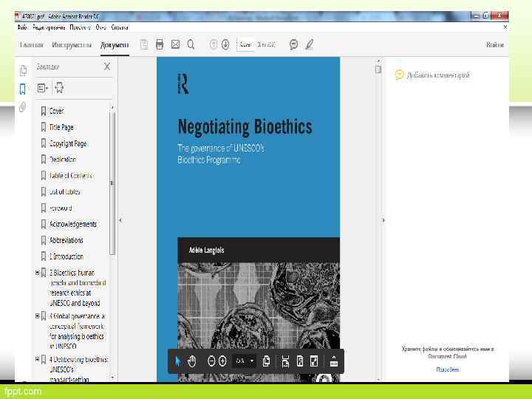Select the highlighter pen tool in the toolbar

310,44
